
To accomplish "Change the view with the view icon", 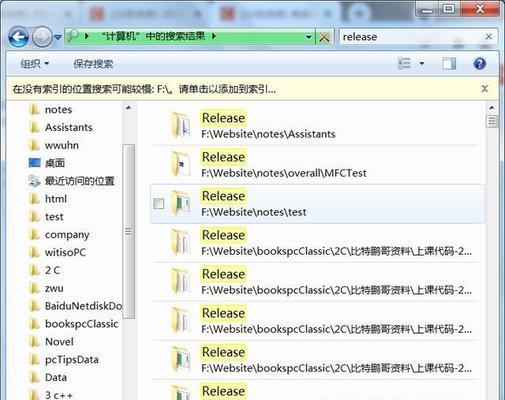I will [404, 63].
